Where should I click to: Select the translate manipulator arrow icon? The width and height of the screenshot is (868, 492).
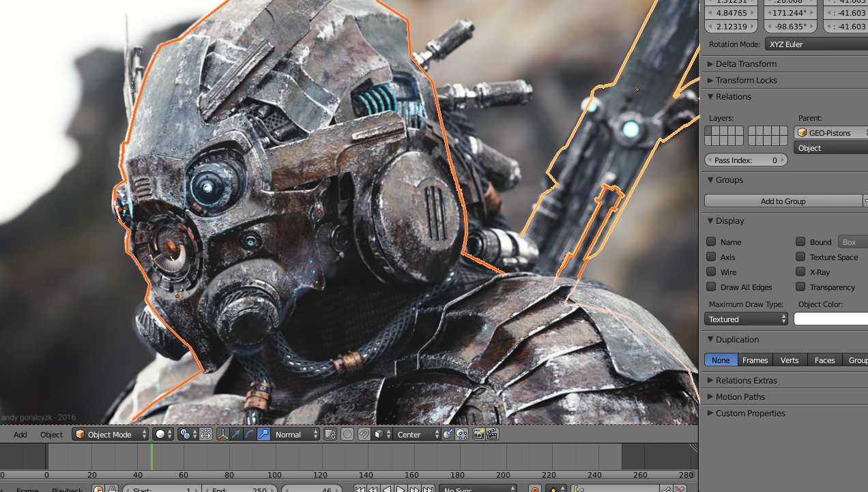click(236, 434)
